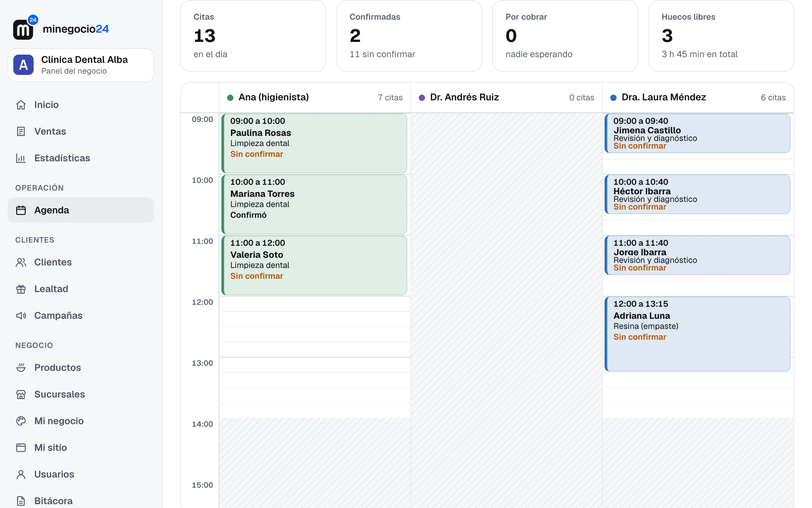Select the Agenda menu item
812x508 pixels.
(81, 210)
